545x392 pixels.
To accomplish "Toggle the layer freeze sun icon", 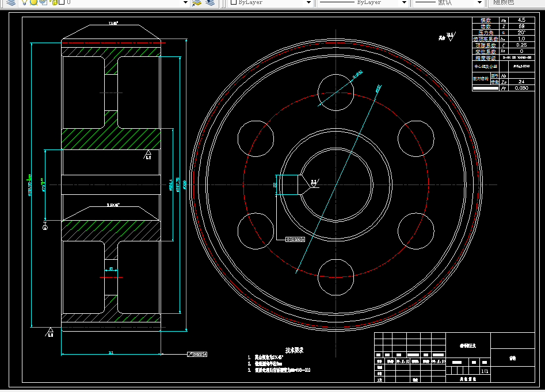I will (33, 2).
